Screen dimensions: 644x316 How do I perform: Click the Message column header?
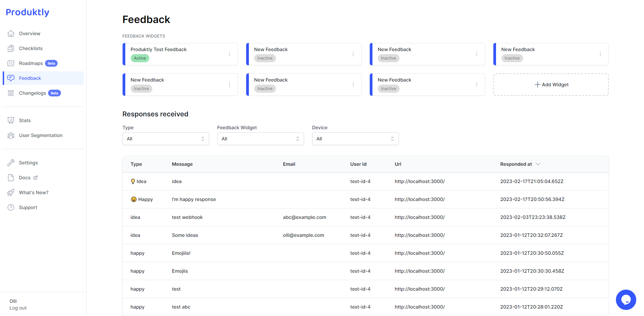pyautogui.click(x=182, y=164)
